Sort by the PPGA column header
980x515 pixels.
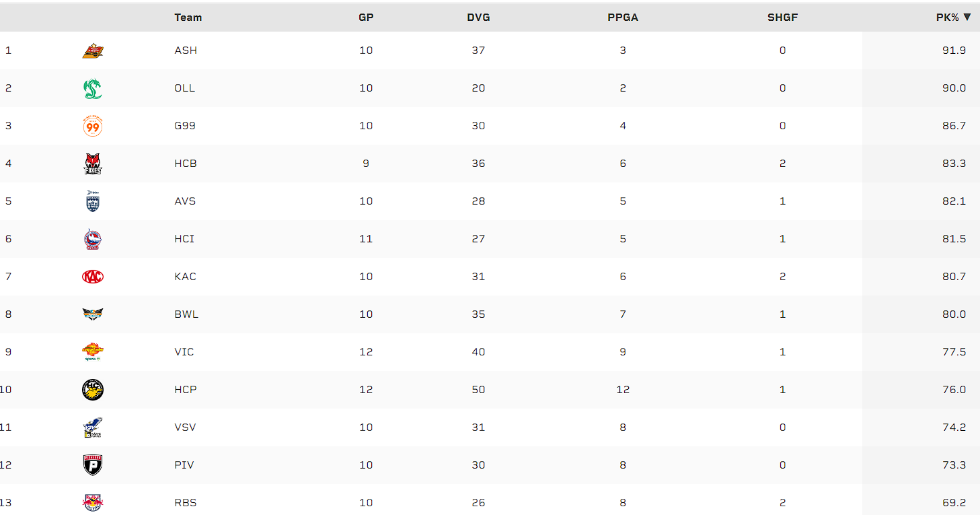pyautogui.click(x=622, y=18)
